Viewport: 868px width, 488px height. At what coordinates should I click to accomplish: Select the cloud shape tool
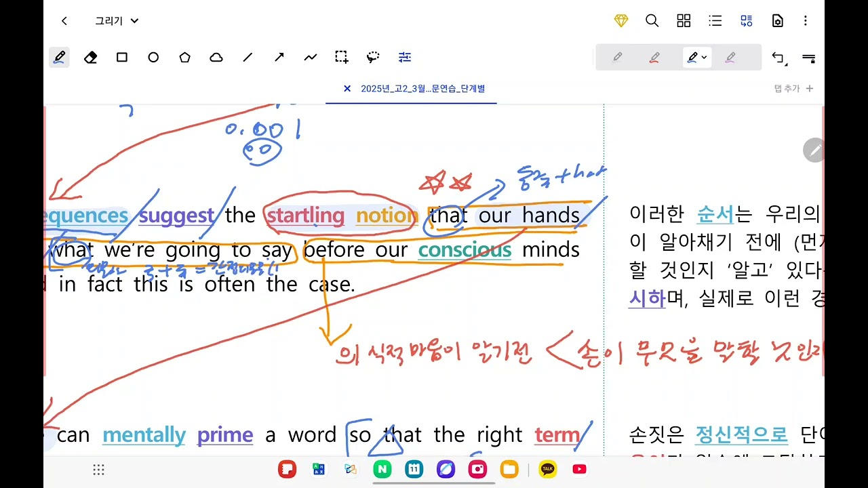pyautogui.click(x=216, y=58)
